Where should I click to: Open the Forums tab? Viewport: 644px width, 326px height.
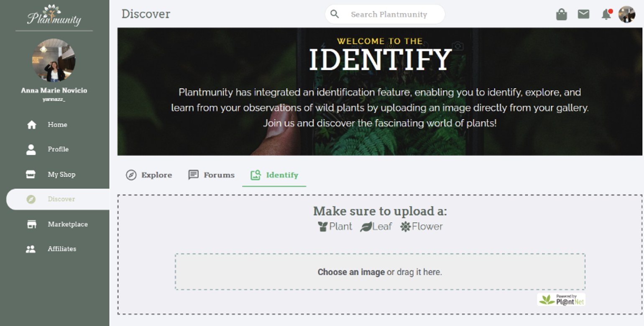pos(211,175)
